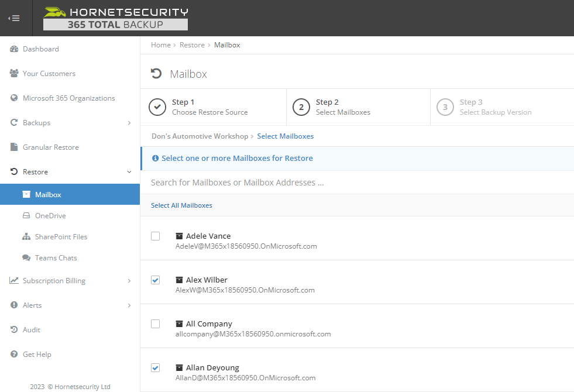Click the AlexW@M365x18560950.OnMicrosoft.com address

coord(245,290)
